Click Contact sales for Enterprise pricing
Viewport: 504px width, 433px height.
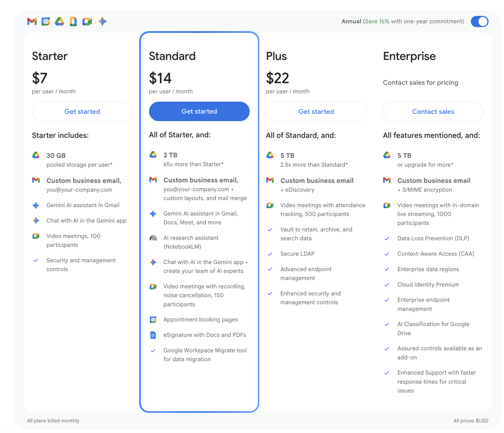[x=433, y=112]
